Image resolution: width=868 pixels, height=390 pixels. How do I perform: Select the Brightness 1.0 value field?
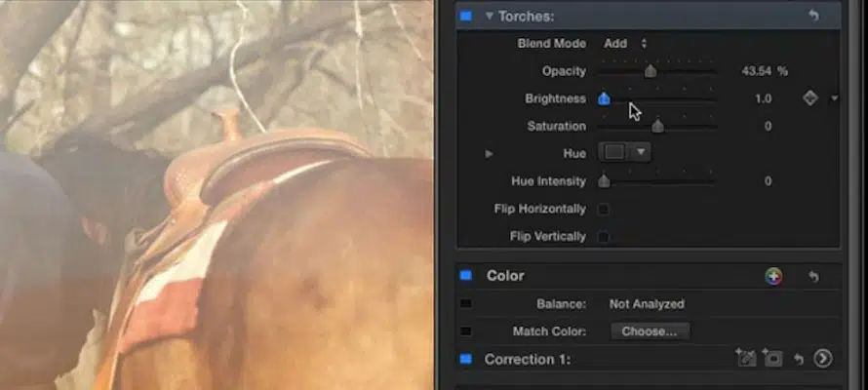[x=763, y=98]
